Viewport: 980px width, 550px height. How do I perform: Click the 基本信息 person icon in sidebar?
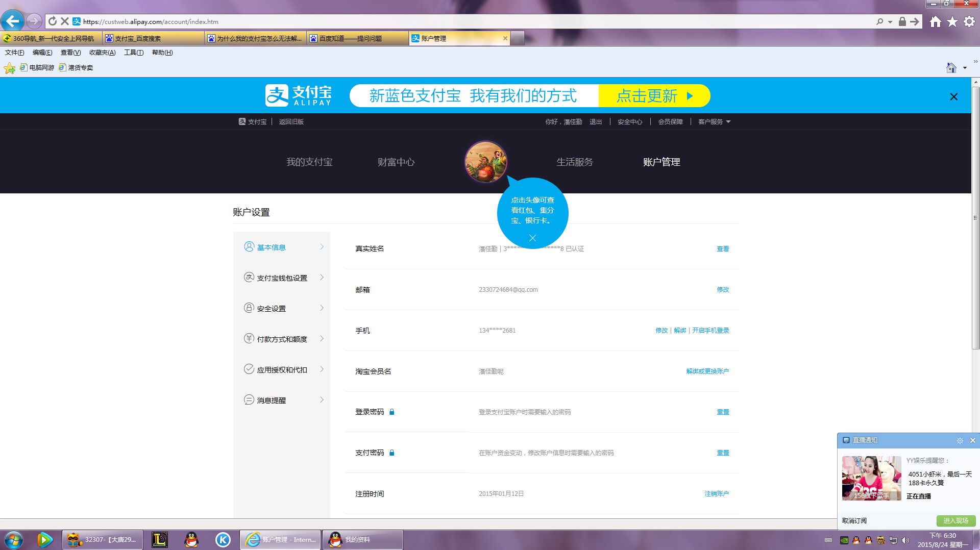point(249,247)
